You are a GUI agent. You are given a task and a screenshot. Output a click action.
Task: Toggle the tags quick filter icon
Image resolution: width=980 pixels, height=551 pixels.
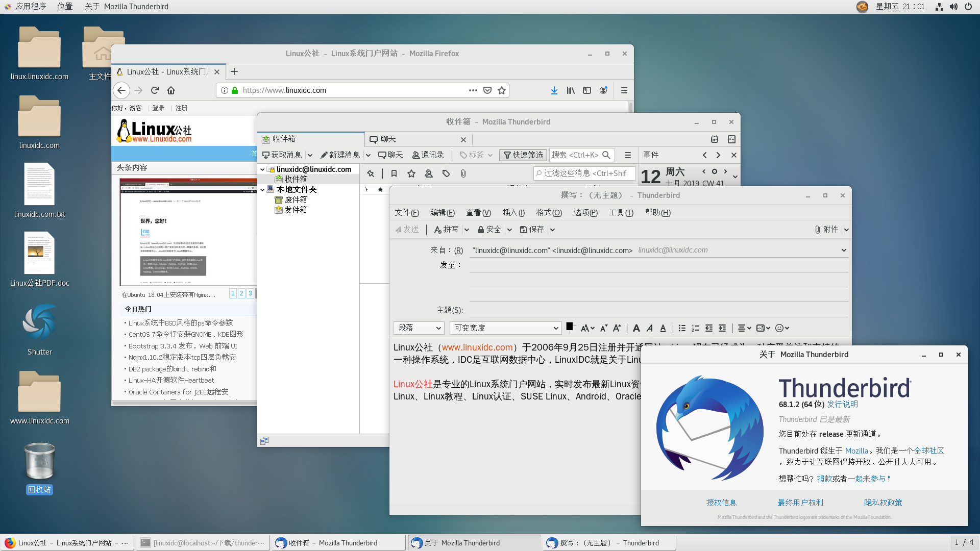[x=446, y=173]
